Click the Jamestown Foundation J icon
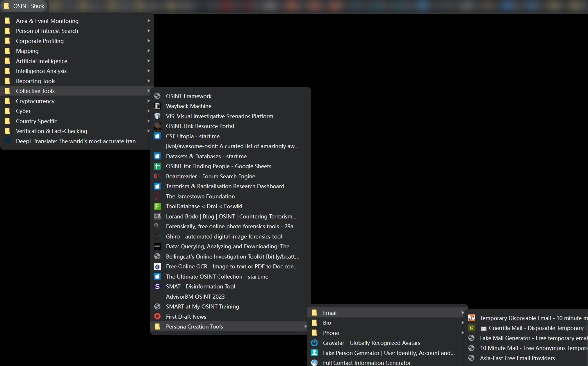The width and height of the screenshot is (588, 366). [157, 196]
